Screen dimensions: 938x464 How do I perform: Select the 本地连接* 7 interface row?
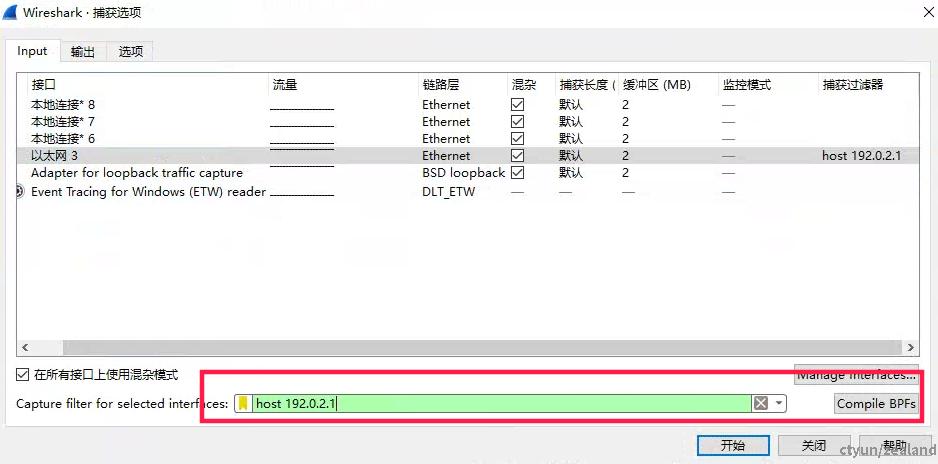click(468, 121)
